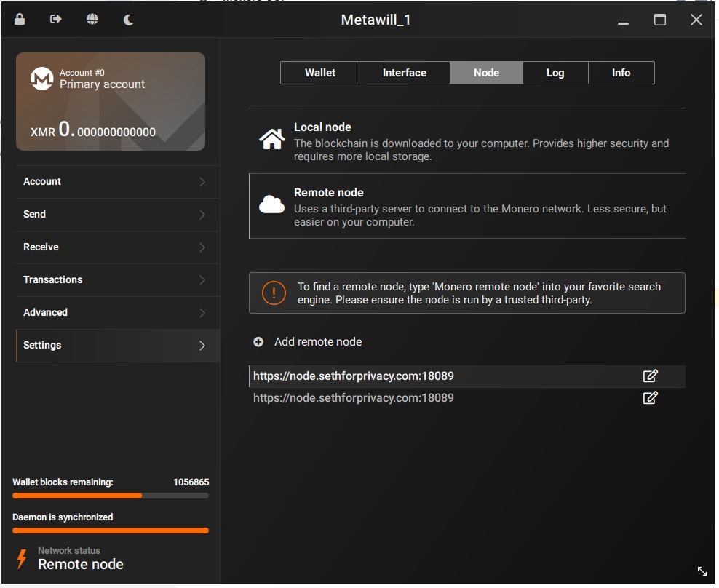This screenshot has width=719, height=588.
Task: Click the resize handle in bottom corner
Action: pyautogui.click(x=702, y=571)
